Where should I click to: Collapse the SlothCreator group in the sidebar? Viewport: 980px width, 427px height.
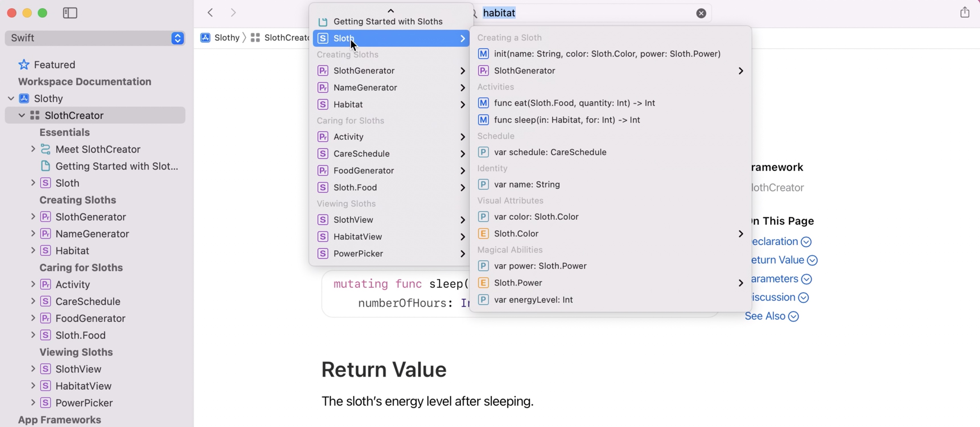click(22, 115)
